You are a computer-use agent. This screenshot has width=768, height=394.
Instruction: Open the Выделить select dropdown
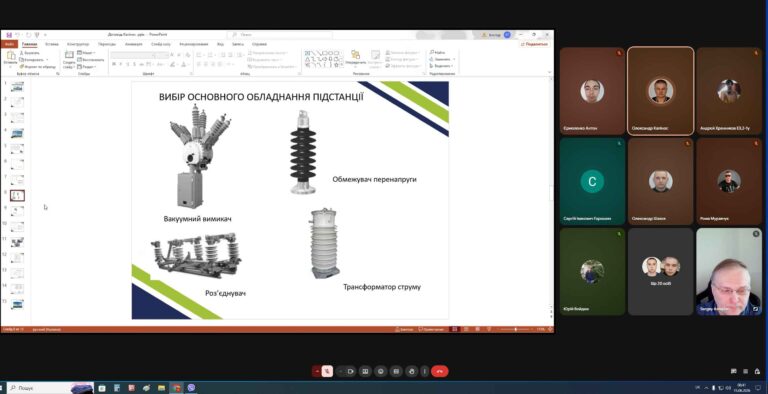(441, 66)
